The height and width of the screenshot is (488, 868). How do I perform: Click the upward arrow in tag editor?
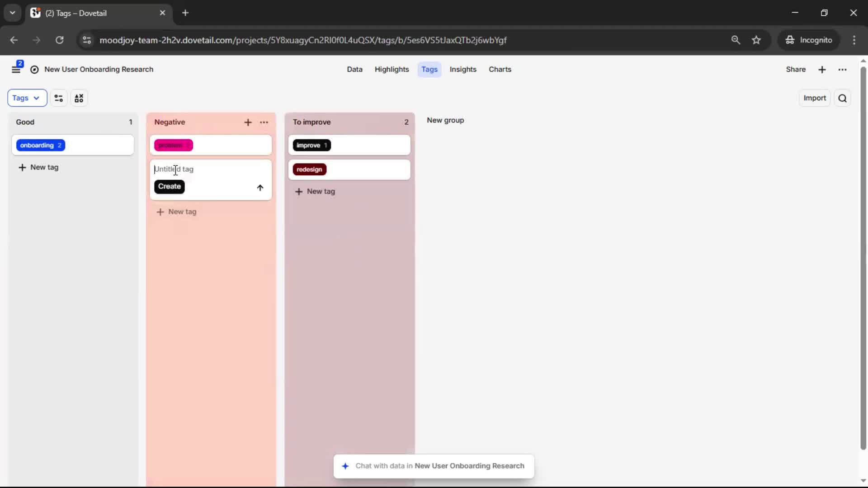click(x=260, y=188)
